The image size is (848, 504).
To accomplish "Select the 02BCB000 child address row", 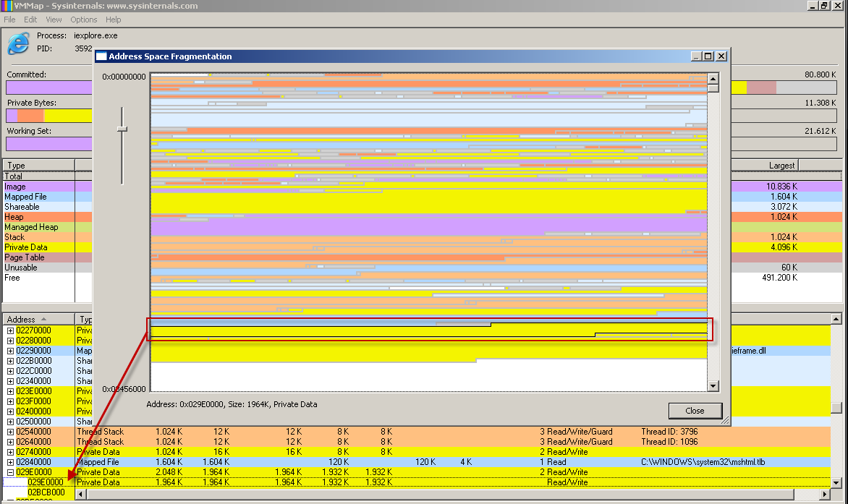I will [x=46, y=492].
